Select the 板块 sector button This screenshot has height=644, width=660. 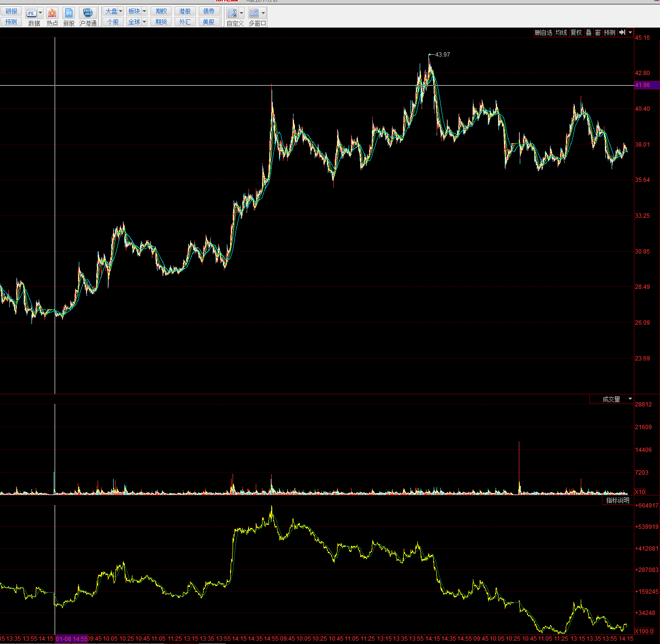pos(134,11)
